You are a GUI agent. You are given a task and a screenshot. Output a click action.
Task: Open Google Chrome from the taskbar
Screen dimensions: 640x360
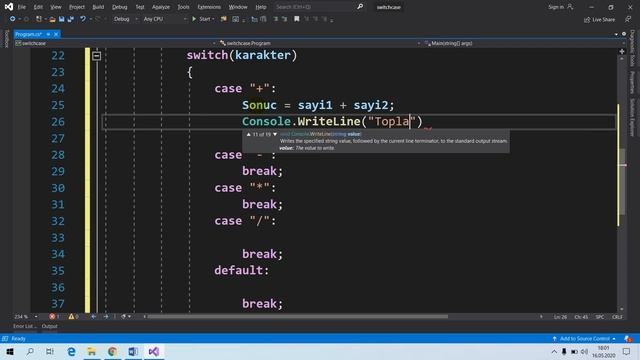point(112,352)
